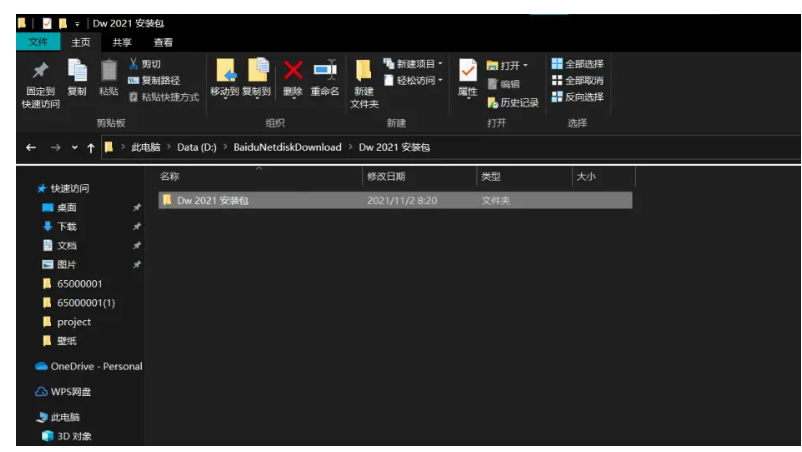Select the Cut (剪切) scissors command

click(145, 64)
